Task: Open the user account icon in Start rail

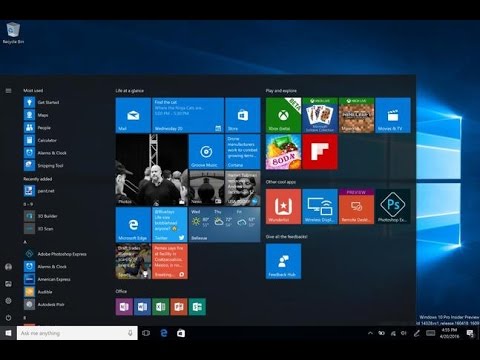Action: point(8,267)
